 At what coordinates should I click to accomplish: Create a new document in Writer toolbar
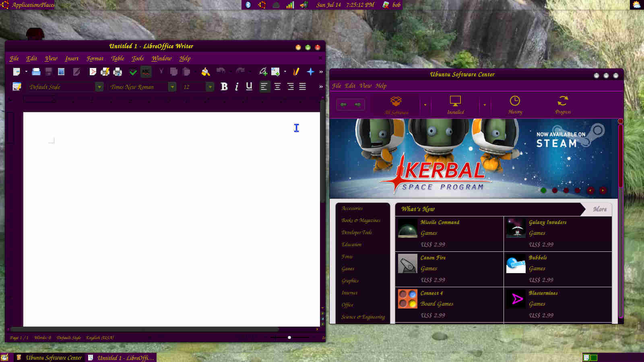pyautogui.click(x=17, y=72)
